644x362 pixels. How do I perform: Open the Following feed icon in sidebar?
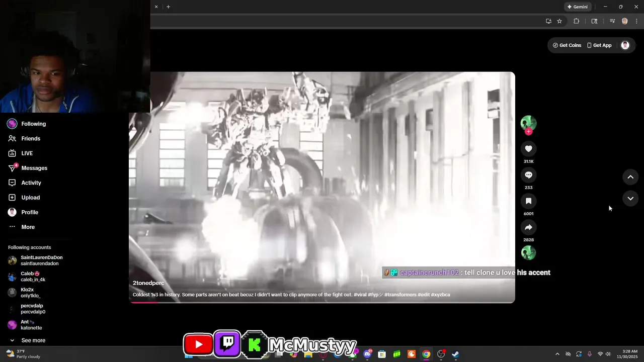coord(12,124)
